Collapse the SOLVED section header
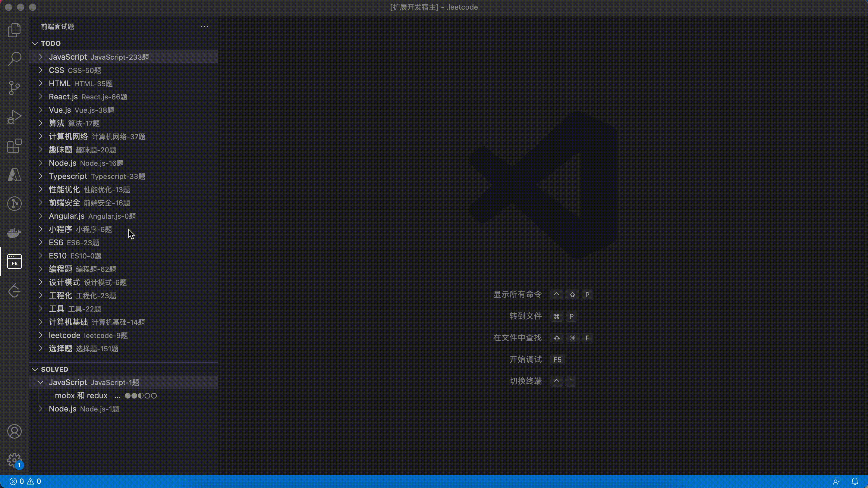The height and width of the screenshot is (488, 868). pyautogui.click(x=54, y=369)
